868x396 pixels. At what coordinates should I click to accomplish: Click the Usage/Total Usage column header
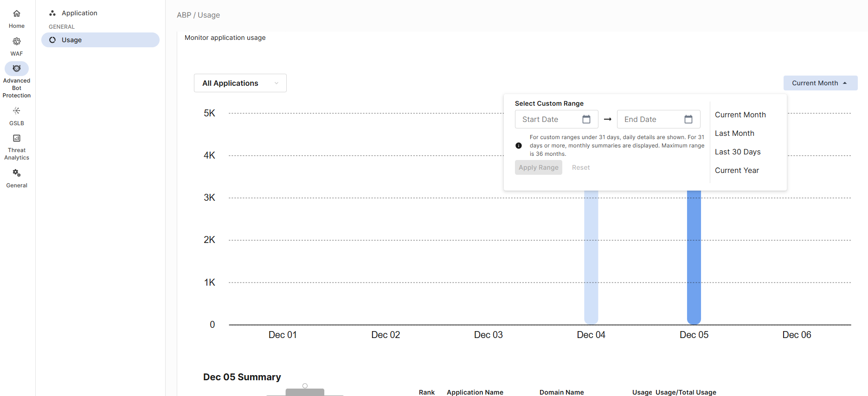point(686,392)
